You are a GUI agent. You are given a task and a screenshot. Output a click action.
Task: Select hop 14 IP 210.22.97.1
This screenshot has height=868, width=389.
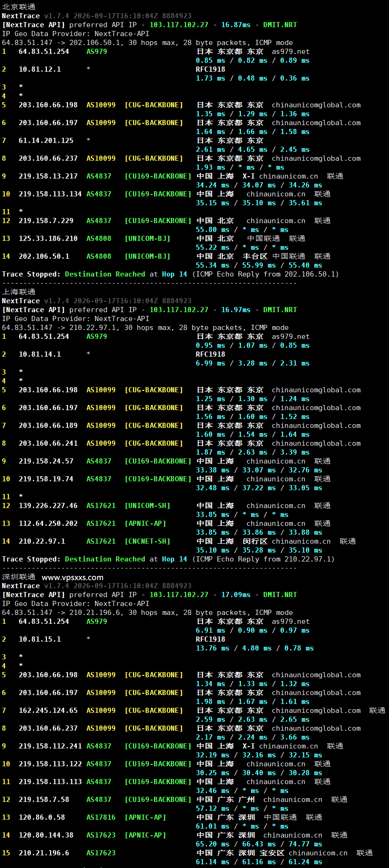(42, 541)
